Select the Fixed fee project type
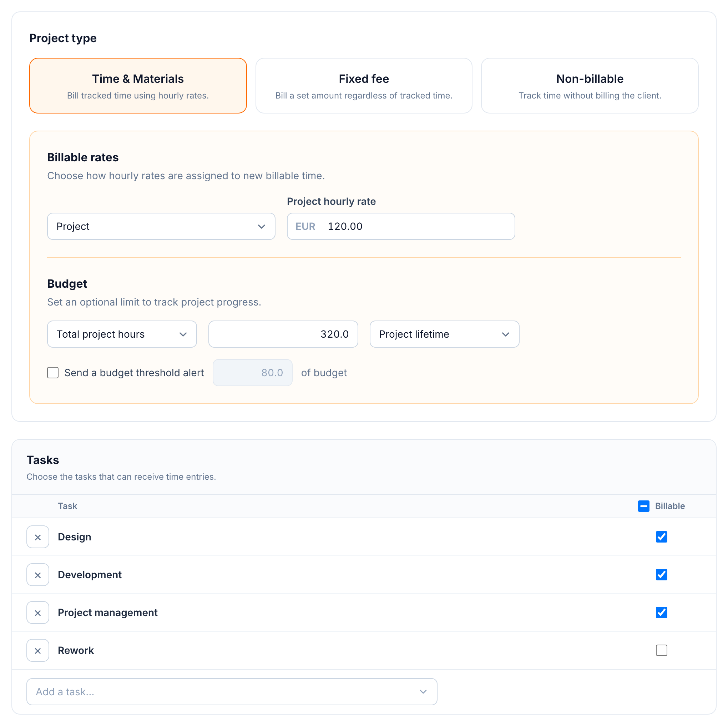Viewport: 728px width, 726px height. click(x=364, y=86)
